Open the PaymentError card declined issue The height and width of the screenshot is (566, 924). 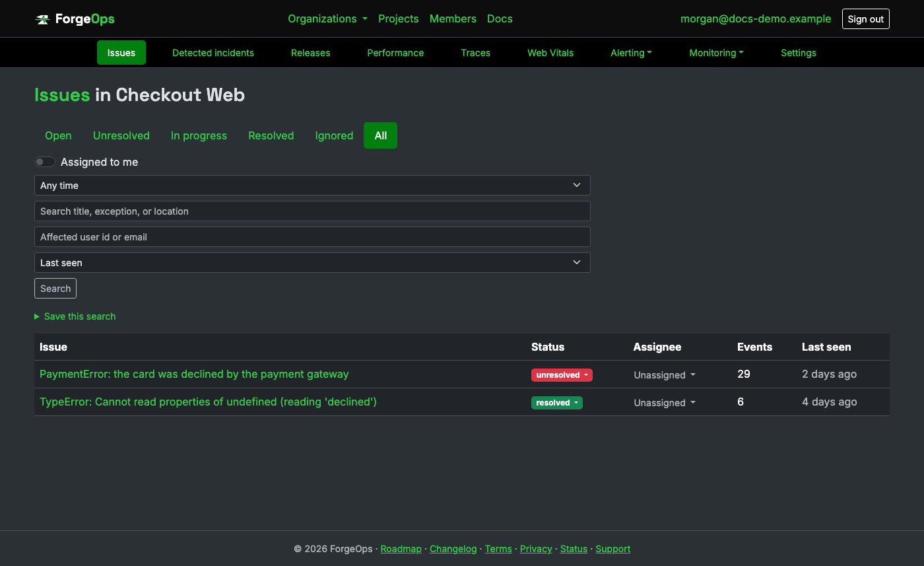point(194,374)
